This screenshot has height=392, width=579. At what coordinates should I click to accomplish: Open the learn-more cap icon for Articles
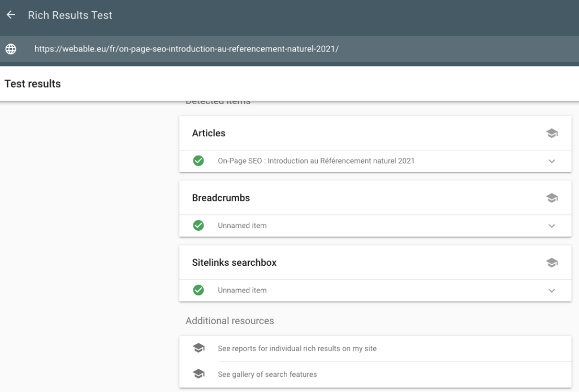tap(552, 133)
